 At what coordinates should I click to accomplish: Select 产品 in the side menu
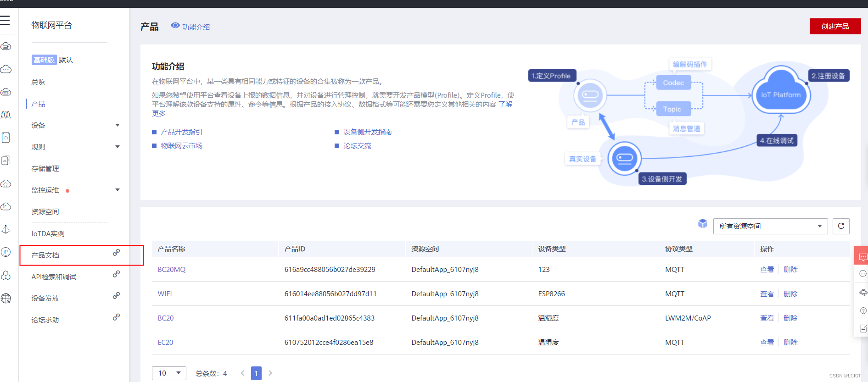point(39,104)
